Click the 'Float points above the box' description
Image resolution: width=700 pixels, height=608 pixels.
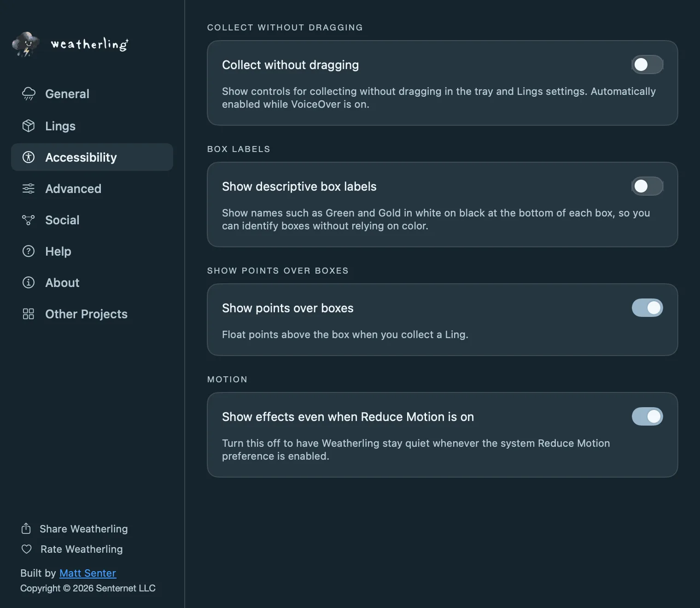pos(345,334)
